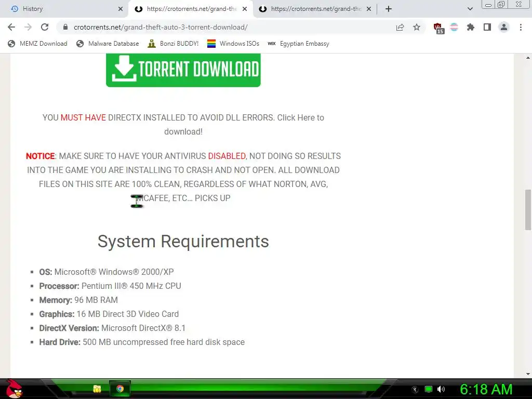Viewport: 532px width, 399px height.
Task: Click the Chrome taskbar icon
Action: [x=120, y=389]
